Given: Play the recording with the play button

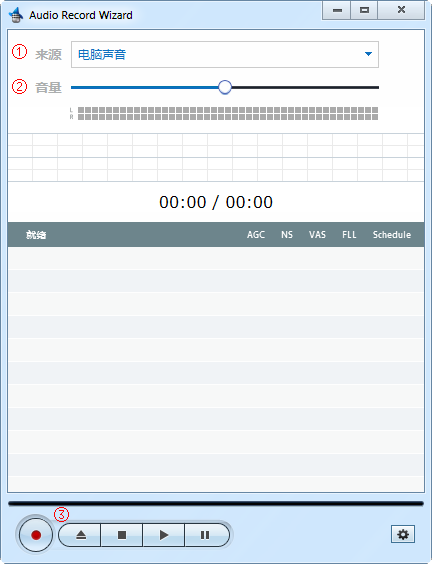Looking at the screenshot, I should click(164, 535).
